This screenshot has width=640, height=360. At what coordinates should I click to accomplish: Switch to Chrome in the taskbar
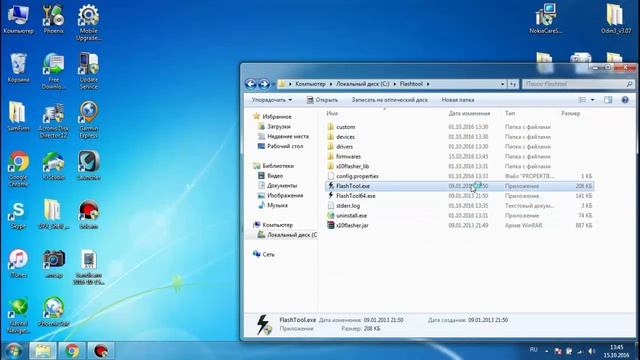(x=72, y=351)
